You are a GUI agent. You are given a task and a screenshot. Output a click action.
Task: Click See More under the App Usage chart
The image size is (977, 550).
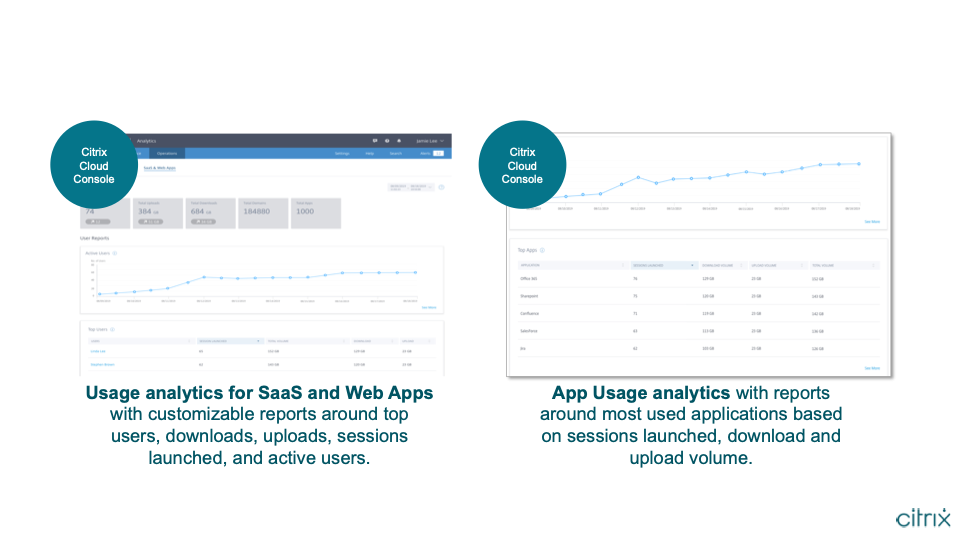[x=872, y=222]
